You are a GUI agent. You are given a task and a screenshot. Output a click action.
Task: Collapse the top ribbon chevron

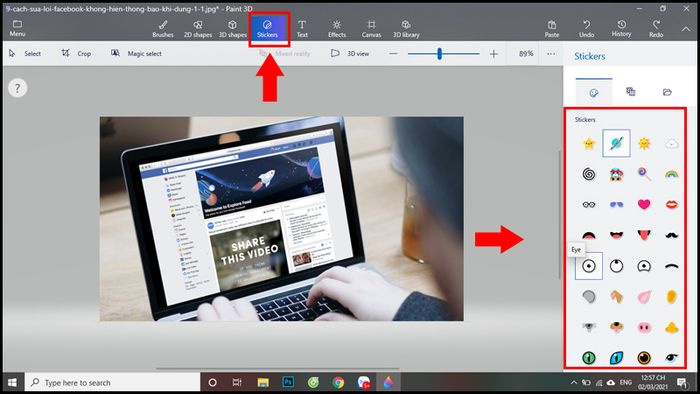tap(686, 29)
